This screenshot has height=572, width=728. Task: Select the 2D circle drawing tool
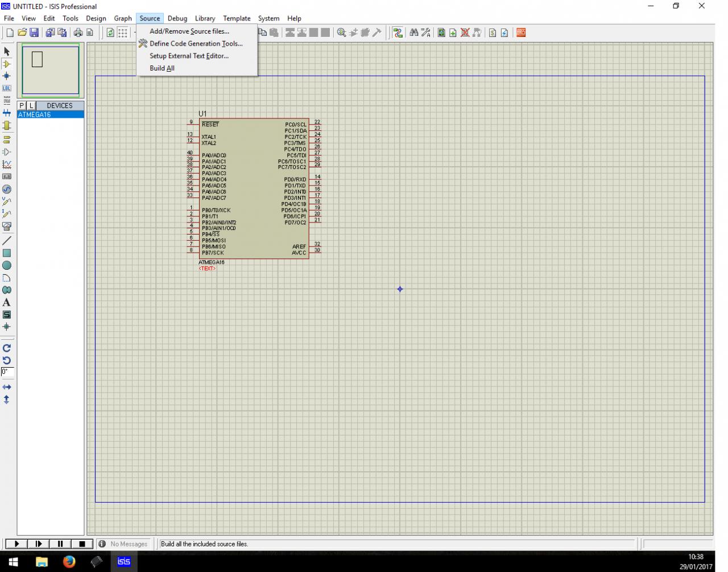pyautogui.click(x=7, y=266)
